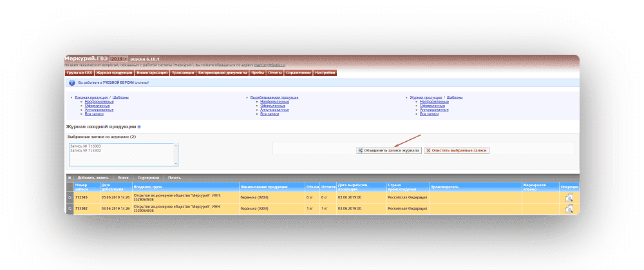Click Производитель column header
644x270 pixels.
(476, 187)
